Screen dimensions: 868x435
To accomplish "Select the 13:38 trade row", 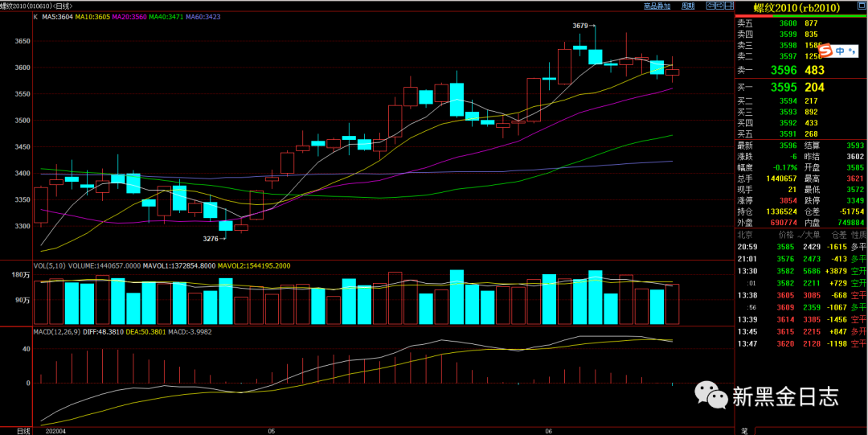I will (x=801, y=295).
